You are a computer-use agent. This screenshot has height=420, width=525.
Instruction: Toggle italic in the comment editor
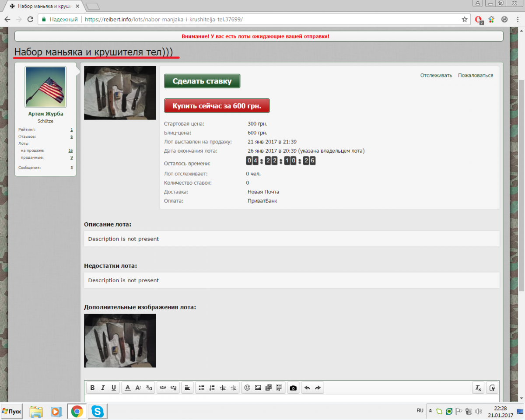103,388
